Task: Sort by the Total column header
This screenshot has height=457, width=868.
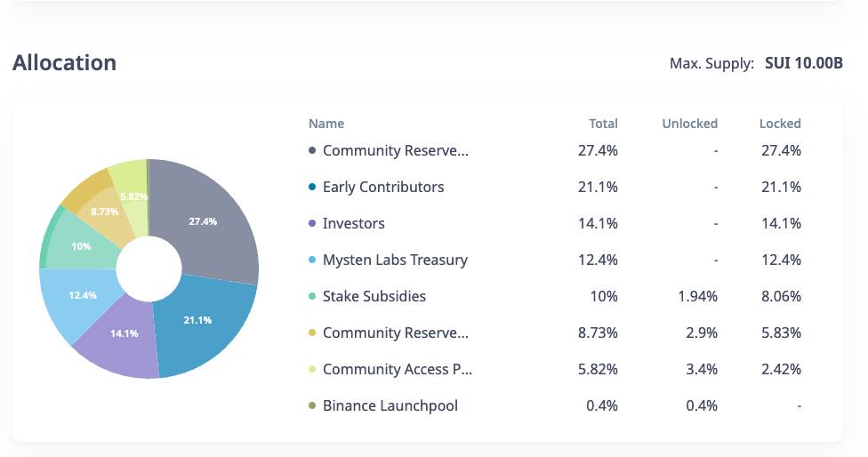Action: [603, 124]
